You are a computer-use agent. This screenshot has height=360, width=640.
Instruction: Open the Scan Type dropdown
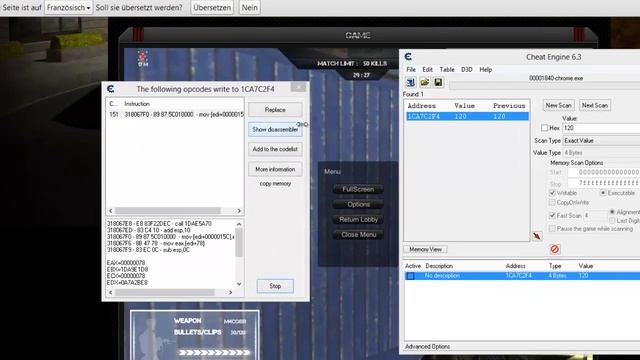tap(601, 140)
